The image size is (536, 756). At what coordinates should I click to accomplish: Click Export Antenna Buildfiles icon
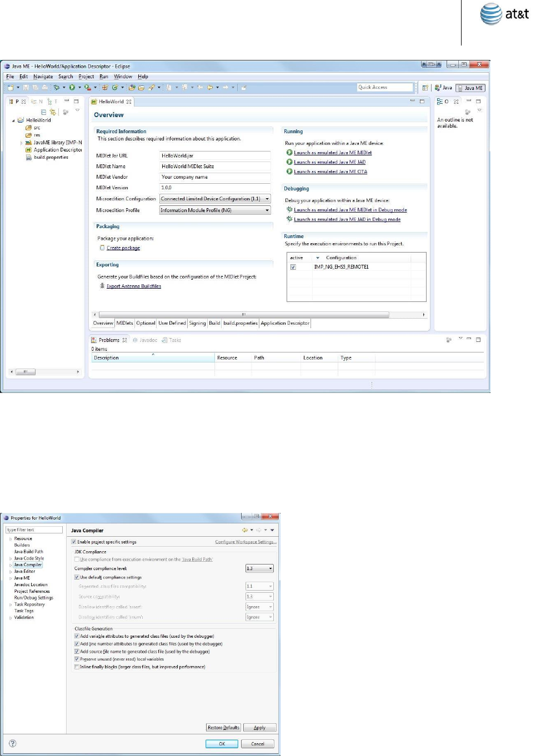[x=102, y=286]
